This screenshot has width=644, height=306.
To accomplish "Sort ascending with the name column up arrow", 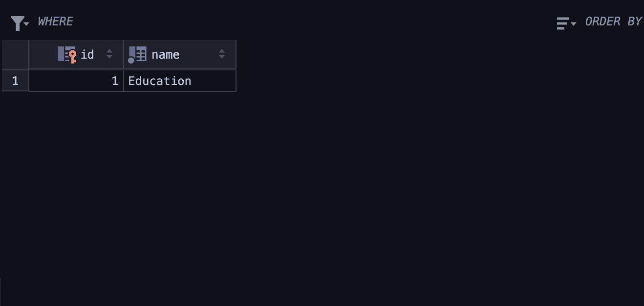I will coord(222,51).
